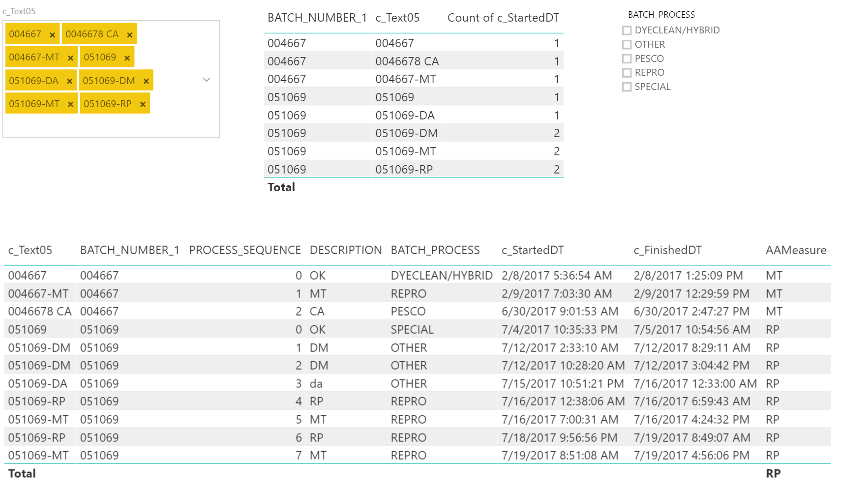Sort by Count of c_StartedDT column header
Viewport: 868px width, 491px height.
point(503,18)
